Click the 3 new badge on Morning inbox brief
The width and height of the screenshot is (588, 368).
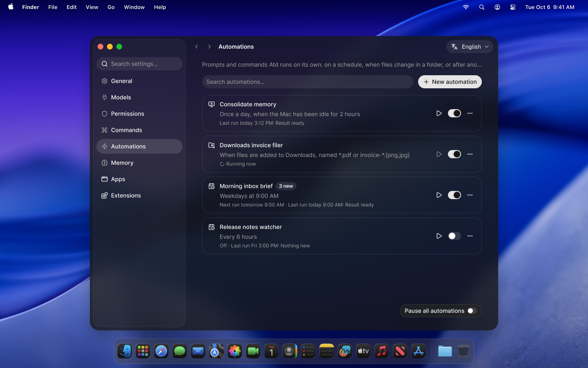(286, 186)
